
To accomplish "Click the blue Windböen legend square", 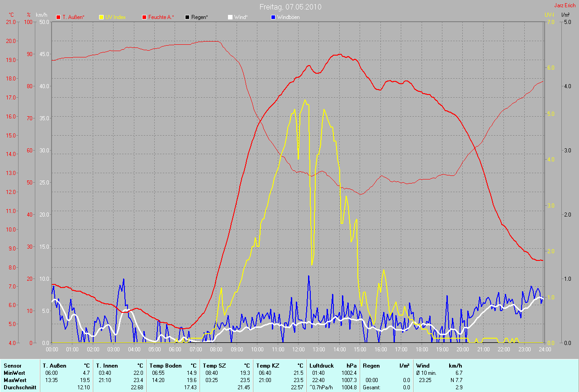I will coord(273,17).
